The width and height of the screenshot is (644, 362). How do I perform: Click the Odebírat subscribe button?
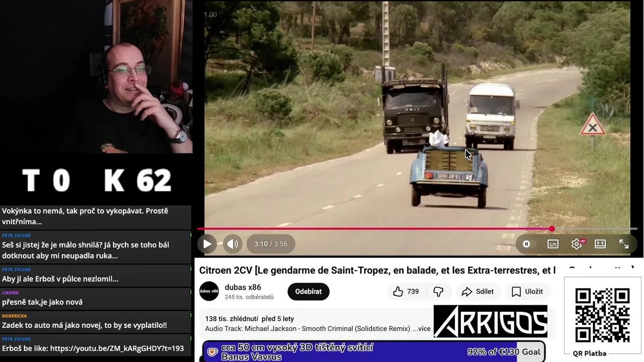[308, 292]
